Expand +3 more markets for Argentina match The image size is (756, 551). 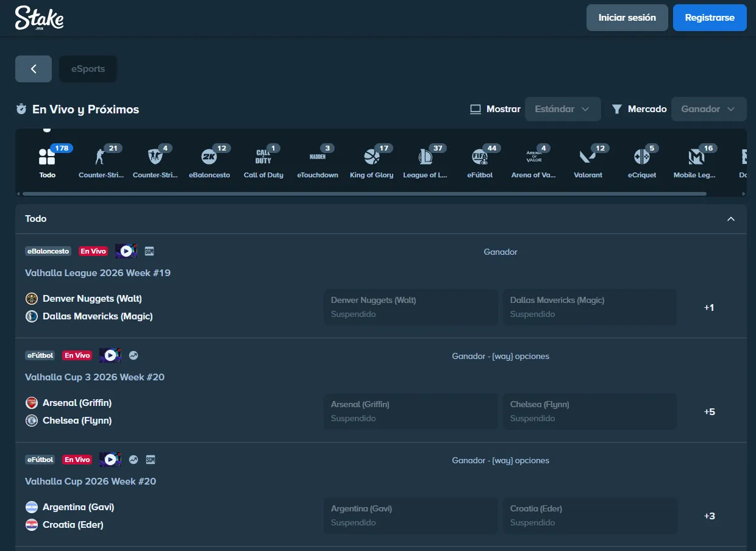tap(709, 516)
